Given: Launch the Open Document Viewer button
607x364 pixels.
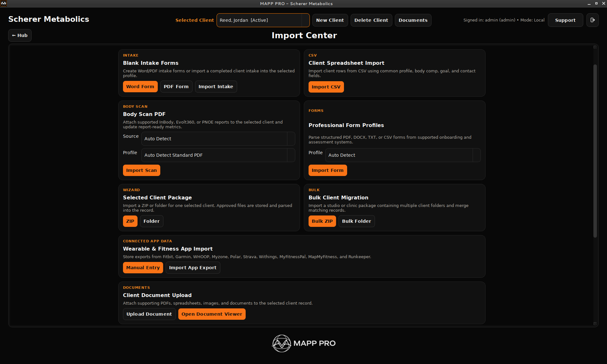Looking at the screenshot, I should tap(212, 314).
